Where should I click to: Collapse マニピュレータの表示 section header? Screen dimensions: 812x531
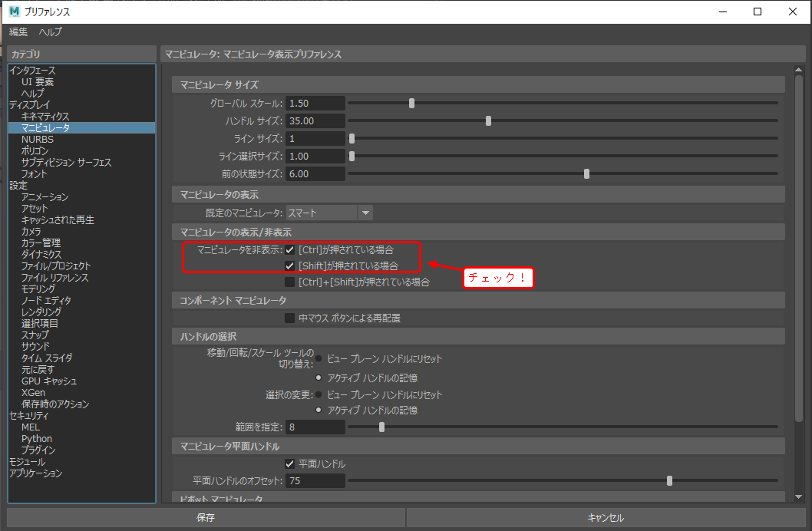pyautogui.click(x=478, y=195)
